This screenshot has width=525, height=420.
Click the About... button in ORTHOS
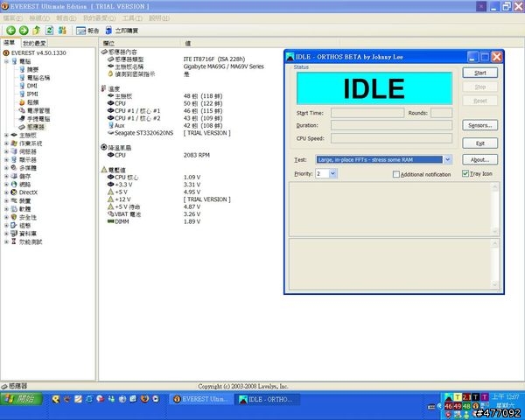(x=479, y=160)
